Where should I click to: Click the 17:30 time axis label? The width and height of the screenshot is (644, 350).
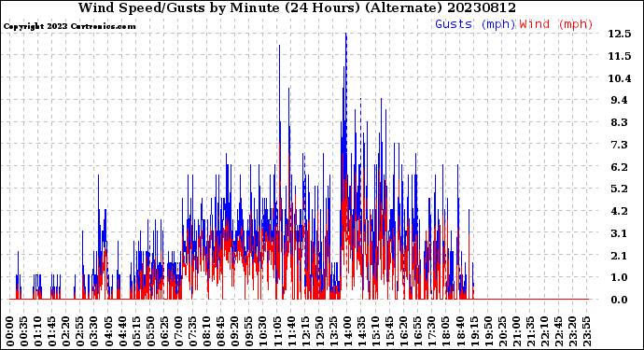[x=431, y=331]
